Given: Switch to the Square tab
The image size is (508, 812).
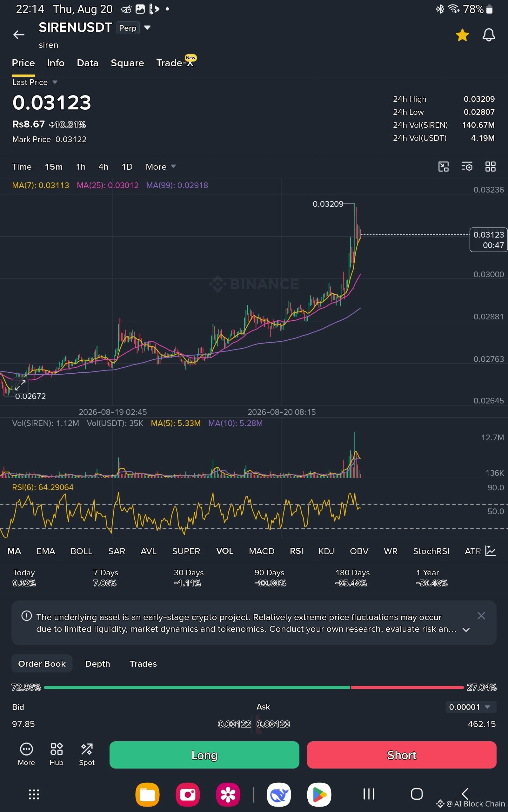Looking at the screenshot, I should click(x=127, y=63).
